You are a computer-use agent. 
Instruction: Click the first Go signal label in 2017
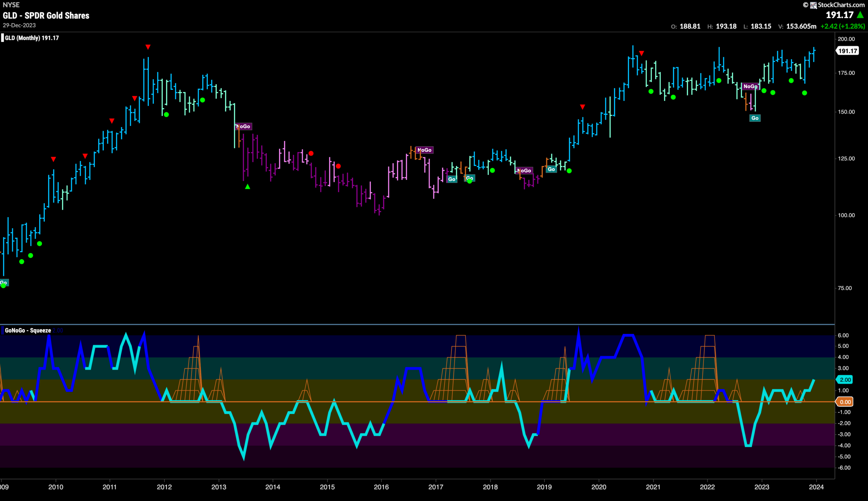[452, 179]
